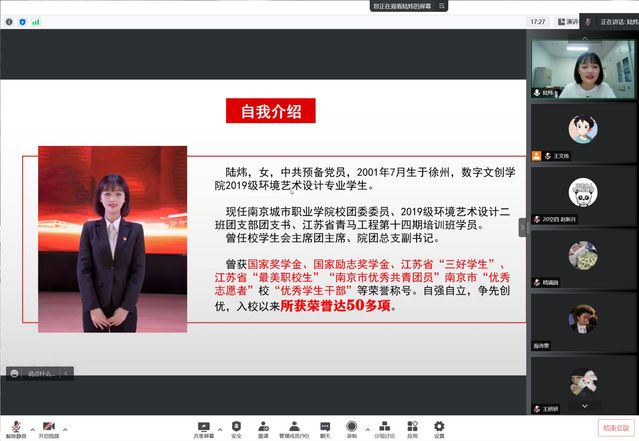
Task: Type in the 'say something' chat input
Action: tap(42, 373)
